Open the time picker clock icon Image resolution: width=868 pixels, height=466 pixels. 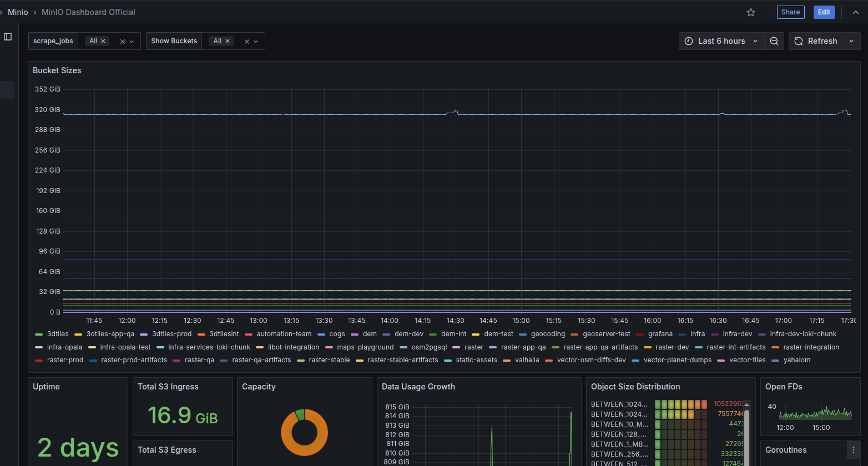pos(689,40)
